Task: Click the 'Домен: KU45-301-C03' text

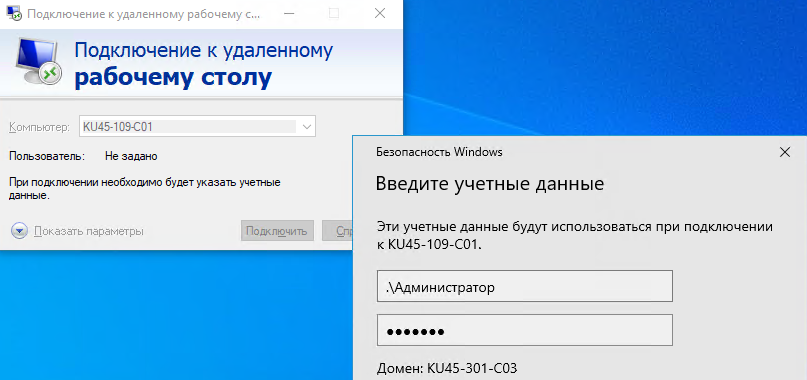Action: tap(447, 369)
